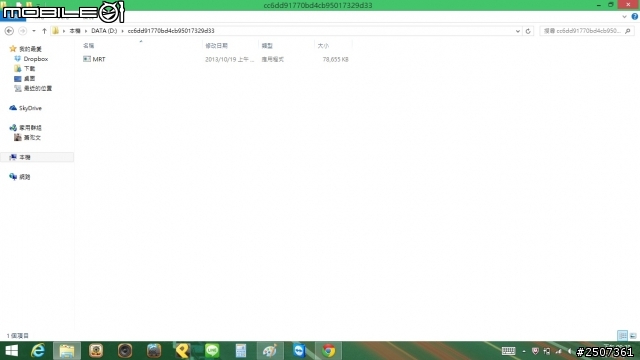Sort by the 類型 column header
This screenshot has height=360, width=640.
click(267, 46)
